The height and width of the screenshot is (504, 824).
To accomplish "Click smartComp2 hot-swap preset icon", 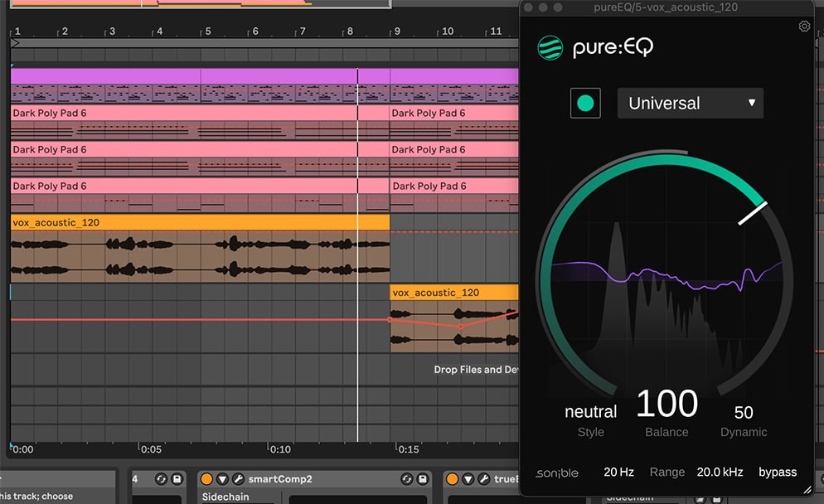I will click(x=407, y=479).
